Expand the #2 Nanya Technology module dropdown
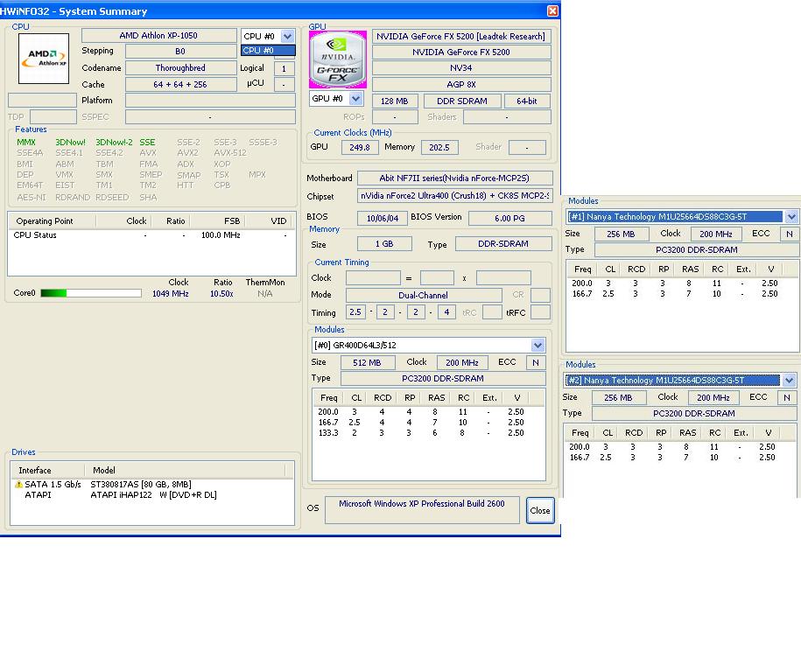801x672 pixels. point(789,380)
